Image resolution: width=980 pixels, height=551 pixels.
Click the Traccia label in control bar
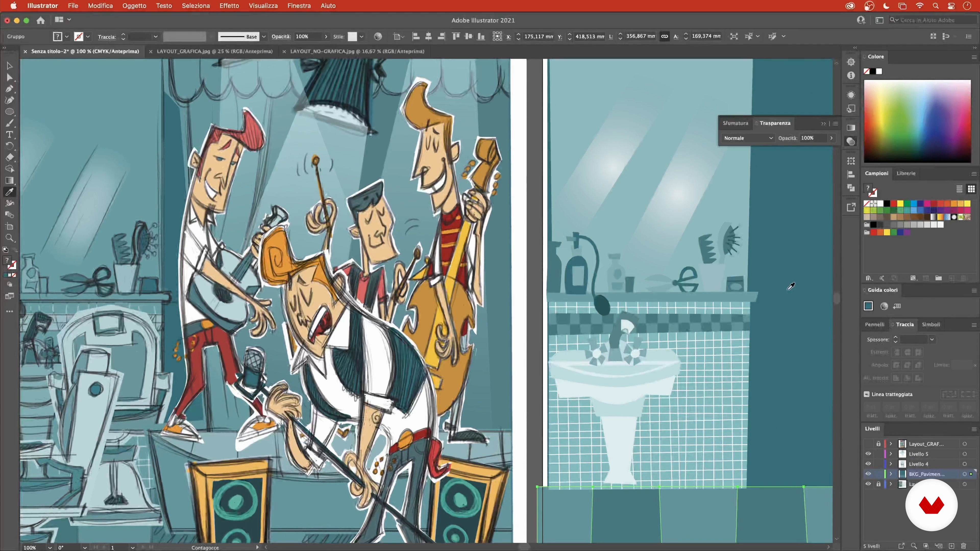point(106,37)
